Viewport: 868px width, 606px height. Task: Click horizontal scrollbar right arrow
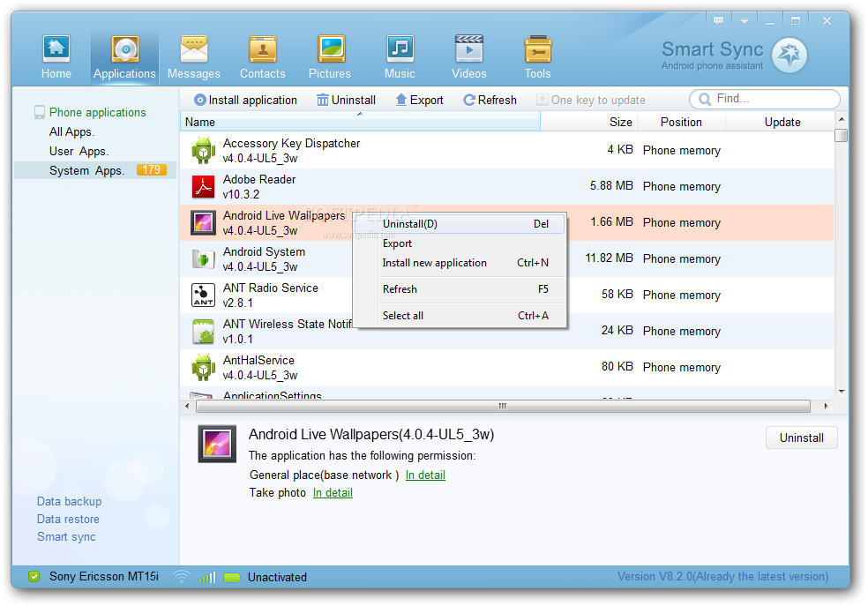point(826,407)
